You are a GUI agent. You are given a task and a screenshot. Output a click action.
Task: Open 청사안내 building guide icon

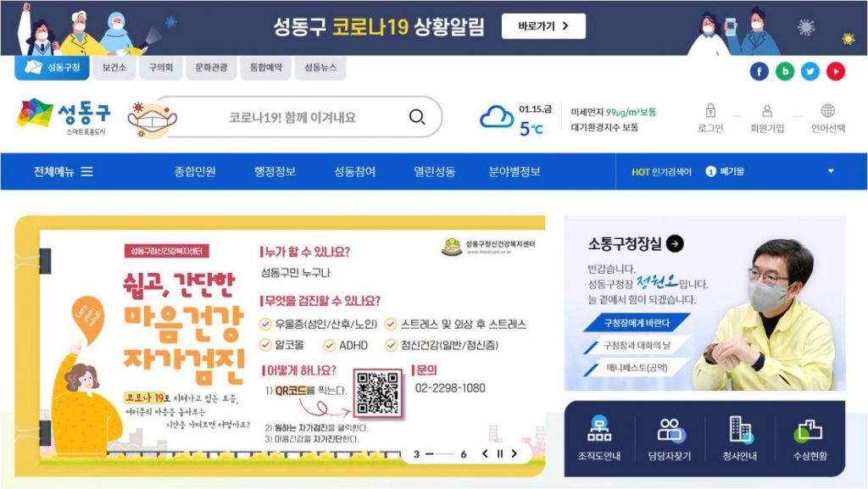pyautogui.click(x=740, y=430)
